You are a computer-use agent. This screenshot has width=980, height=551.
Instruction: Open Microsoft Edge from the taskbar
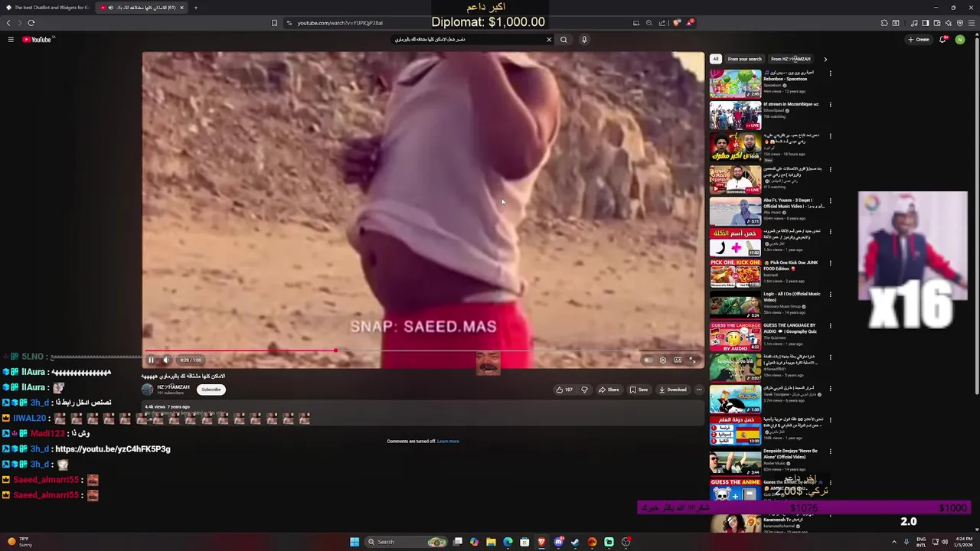click(508, 542)
